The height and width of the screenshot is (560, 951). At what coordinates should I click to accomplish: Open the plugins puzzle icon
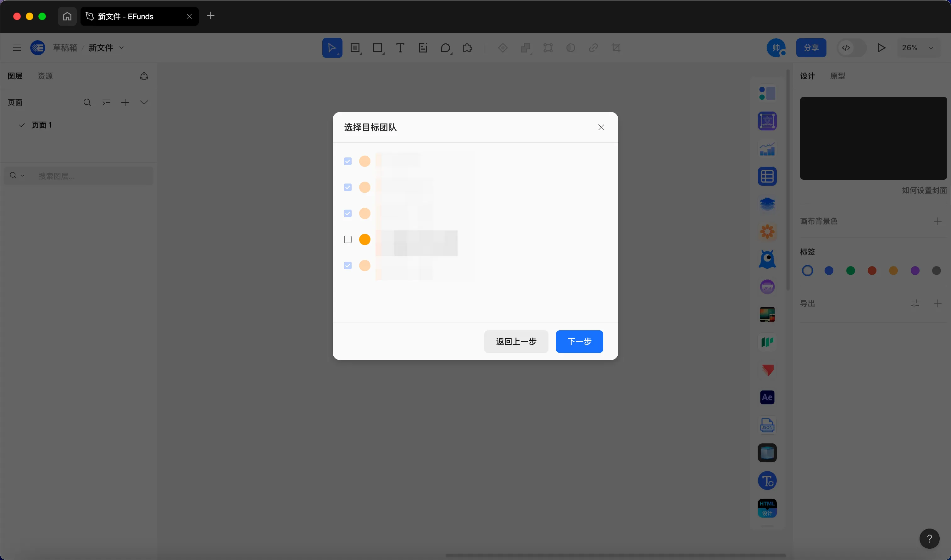(468, 48)
